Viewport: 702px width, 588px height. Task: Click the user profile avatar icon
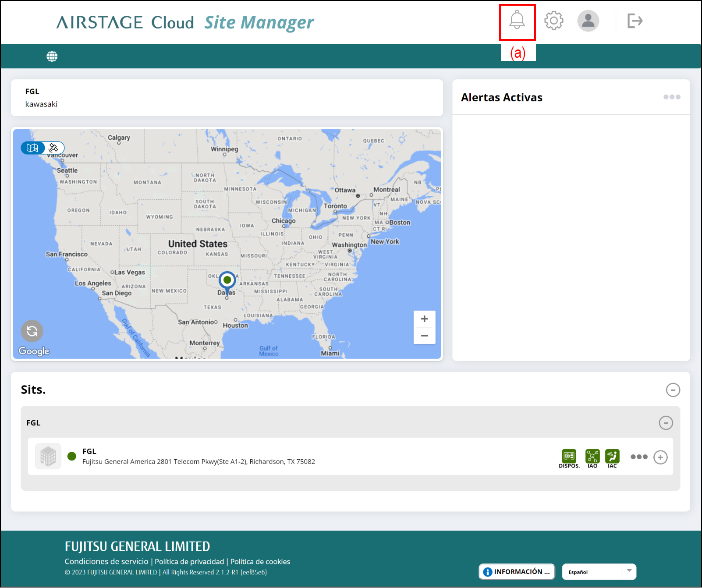point(588,21)
